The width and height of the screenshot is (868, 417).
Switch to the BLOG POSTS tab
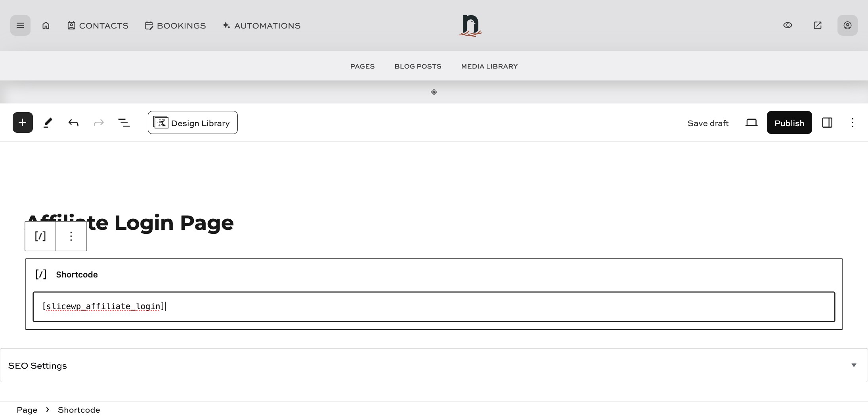418,66
